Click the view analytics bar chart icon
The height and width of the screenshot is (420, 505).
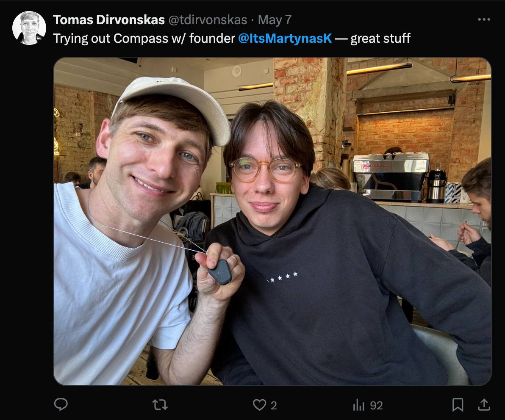tap(358, 405)
